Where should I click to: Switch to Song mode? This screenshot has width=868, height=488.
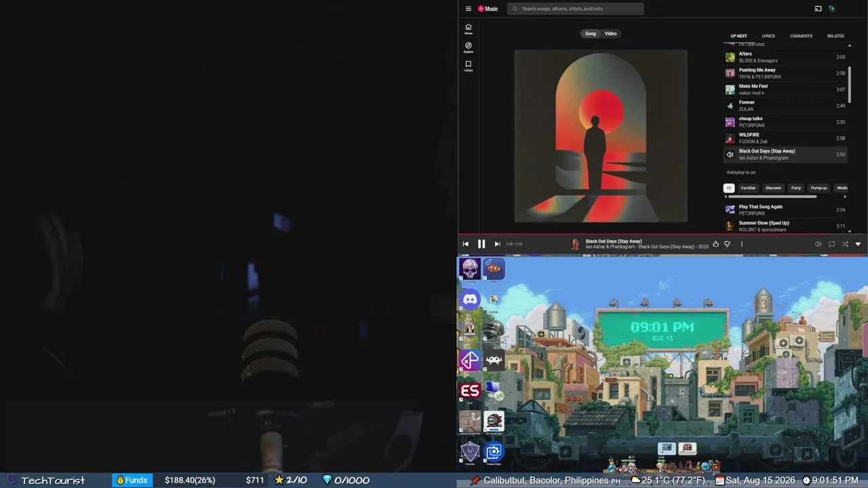[x=591, y=33]
